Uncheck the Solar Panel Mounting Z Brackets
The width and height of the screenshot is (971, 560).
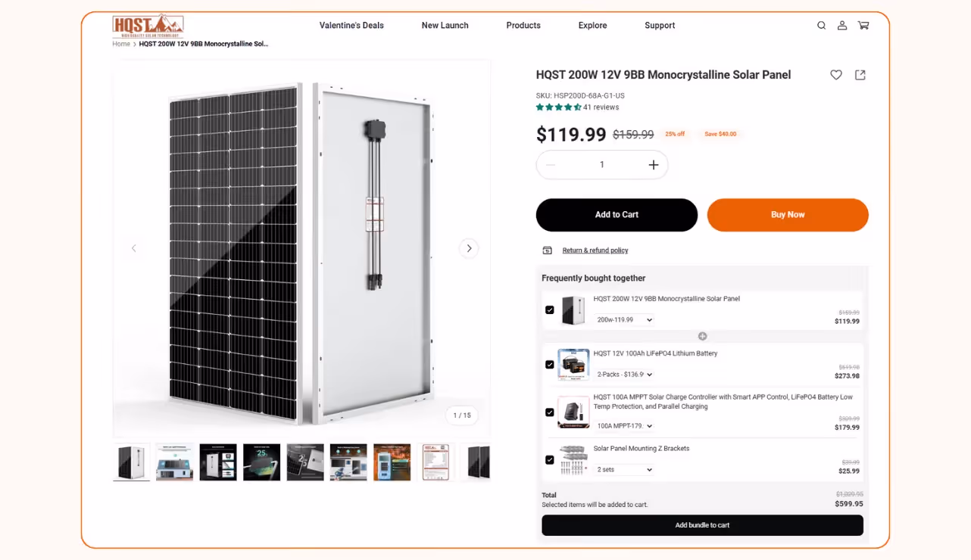[x=550, y=459]
